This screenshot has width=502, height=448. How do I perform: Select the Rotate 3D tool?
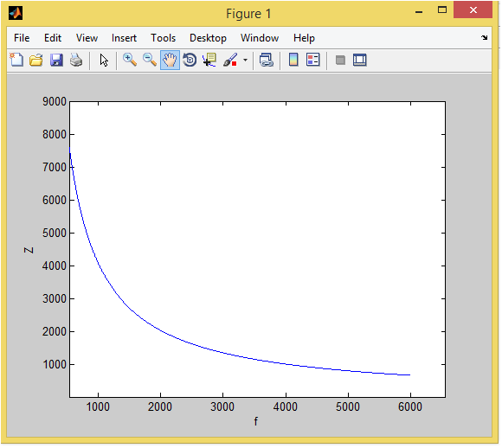coord(190,60)
